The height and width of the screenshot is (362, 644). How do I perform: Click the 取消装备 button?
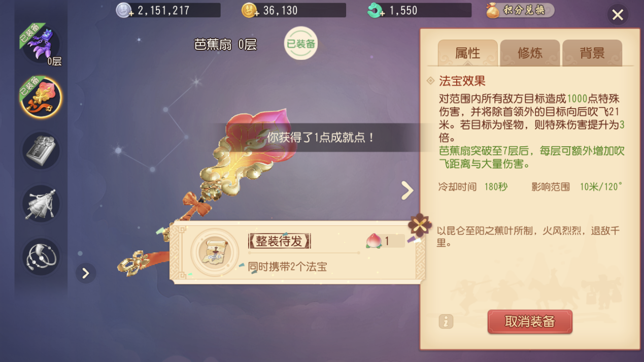(x=530, y=322)
